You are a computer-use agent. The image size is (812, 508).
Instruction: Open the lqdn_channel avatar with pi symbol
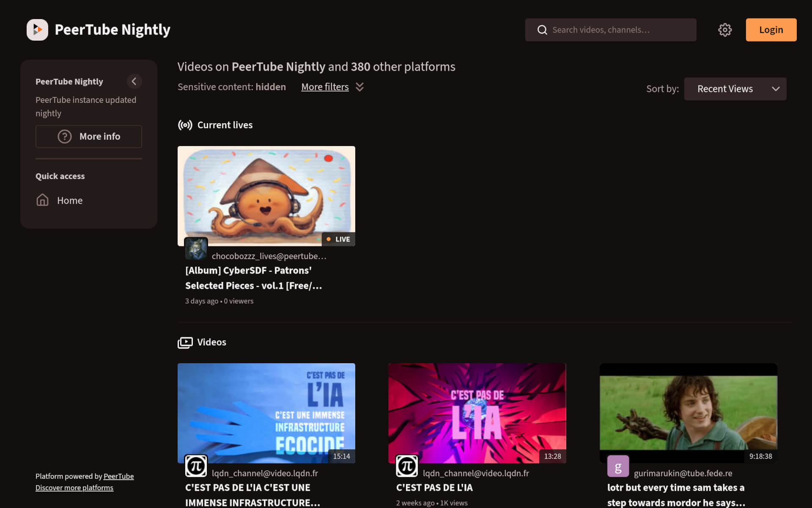(196, 466)
